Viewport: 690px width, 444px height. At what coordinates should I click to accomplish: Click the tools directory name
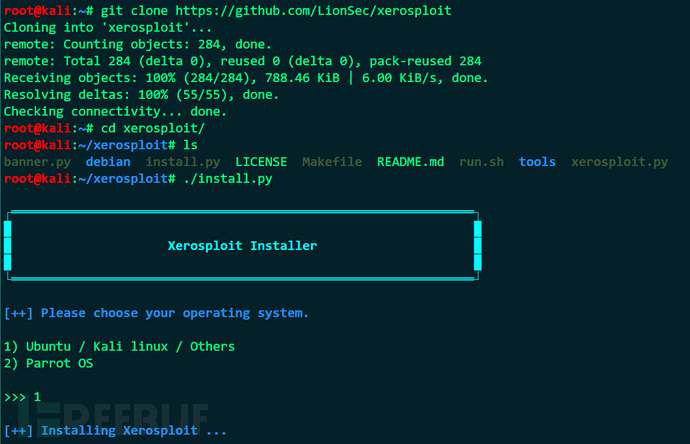coord(537,162)
